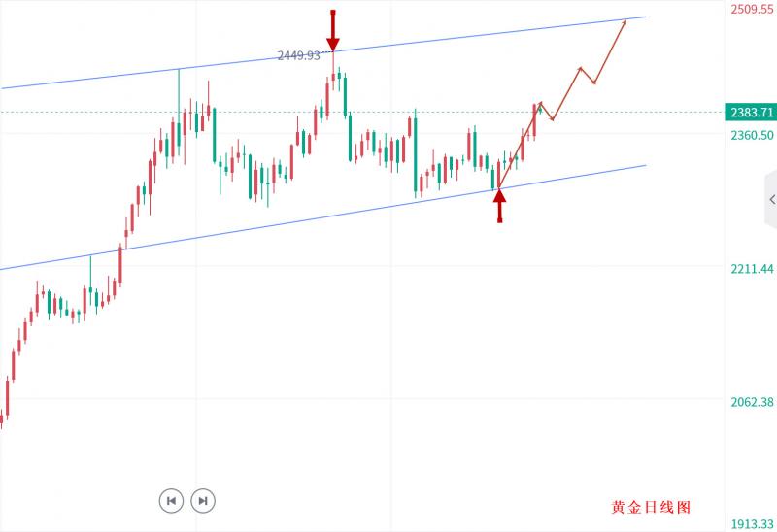
Task: Click the red down arrow at the peak
Action: pyautogui.click(x=333, y=31)
